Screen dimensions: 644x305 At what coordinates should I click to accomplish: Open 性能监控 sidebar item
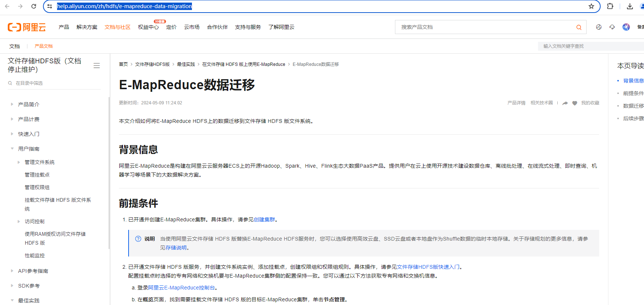34,255
